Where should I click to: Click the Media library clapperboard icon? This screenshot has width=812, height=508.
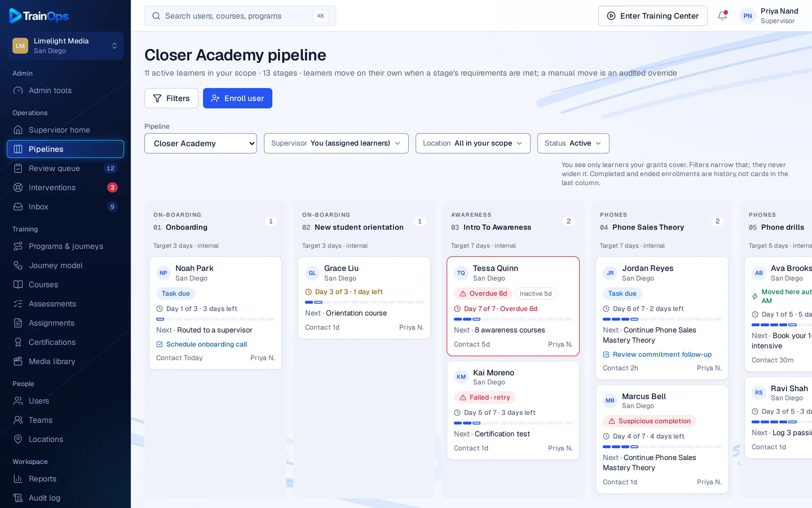(x=18, y=362)
